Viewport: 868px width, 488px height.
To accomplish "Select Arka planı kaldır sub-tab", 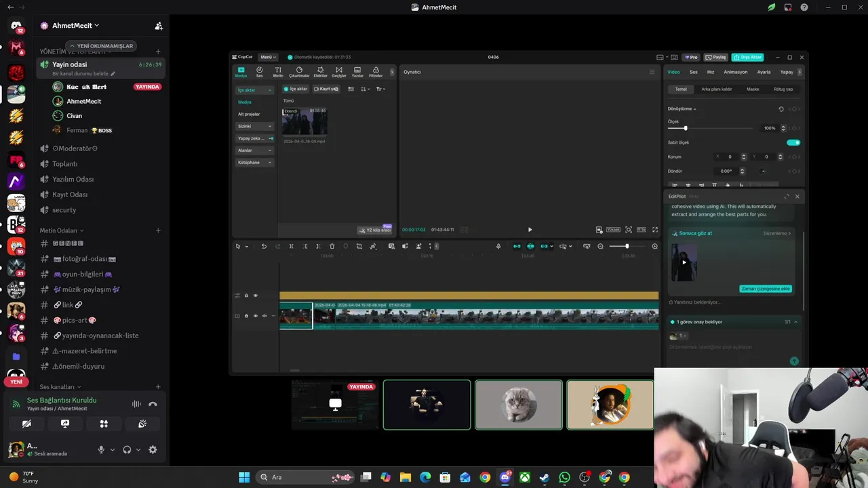I will [x=717, y=89].
